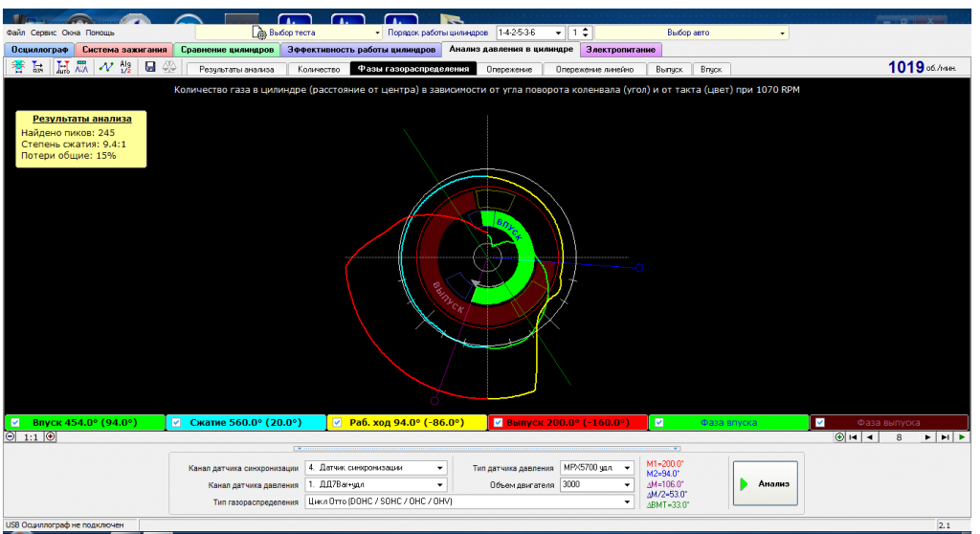
Task: Click the blue marker handle on the diagram
Action: (x=639, y=268)
